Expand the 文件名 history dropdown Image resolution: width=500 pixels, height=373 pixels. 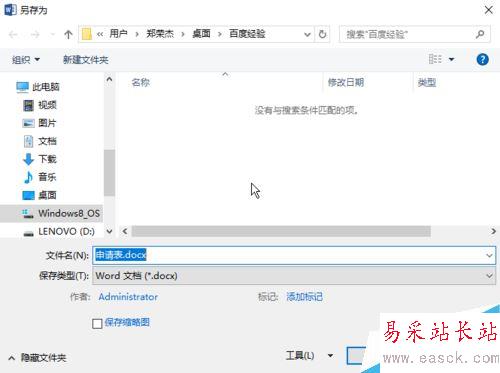(x=489, y=255)
